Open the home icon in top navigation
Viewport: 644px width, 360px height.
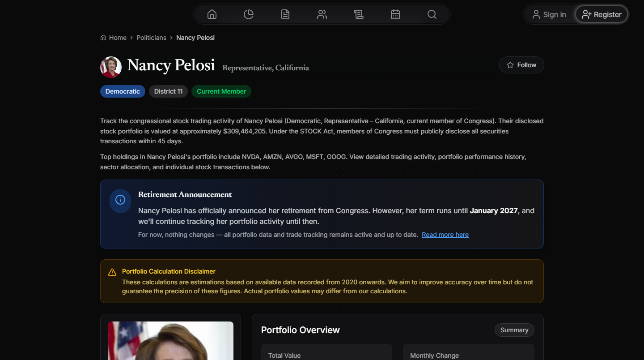click(212, 14)
